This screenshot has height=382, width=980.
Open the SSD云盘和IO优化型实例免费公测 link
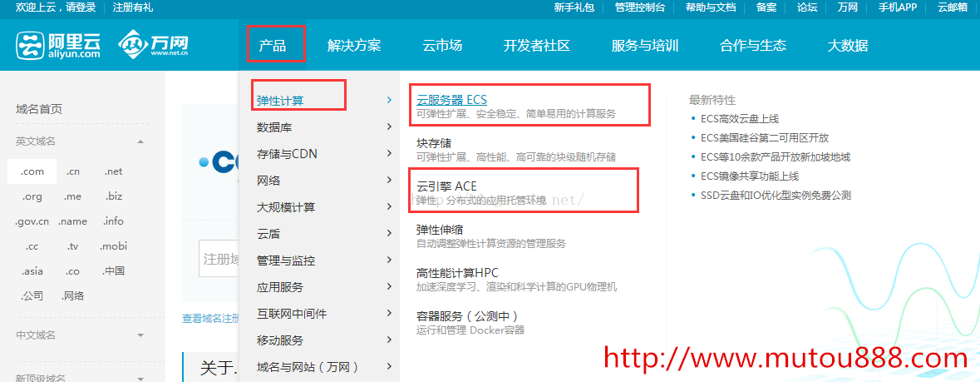pos(776,196)
